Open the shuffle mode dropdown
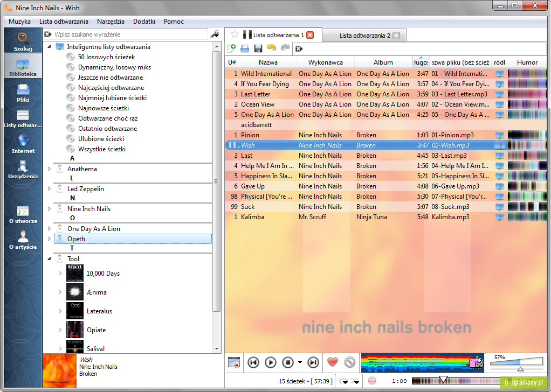The image size is (551, 392). tap(355, 381)
